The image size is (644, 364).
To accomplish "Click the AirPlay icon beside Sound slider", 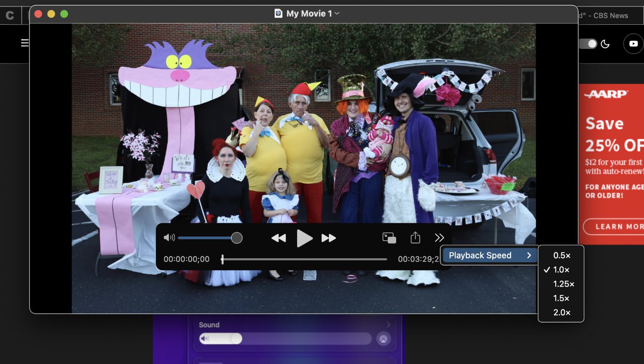I will click(x=383, y=339).
